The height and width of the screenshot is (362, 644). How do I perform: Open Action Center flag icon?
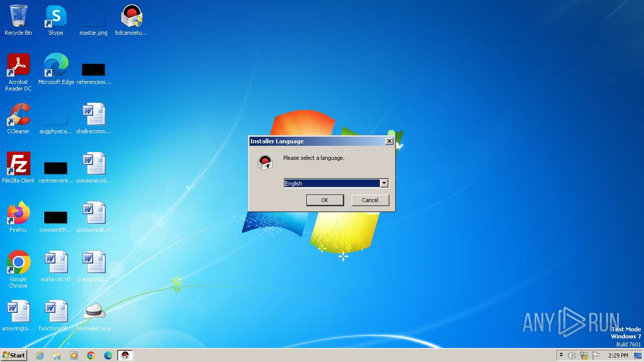(596, 355)
